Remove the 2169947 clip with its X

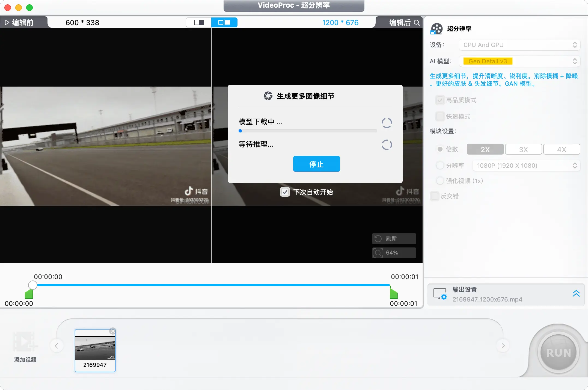tap(112, 331)
